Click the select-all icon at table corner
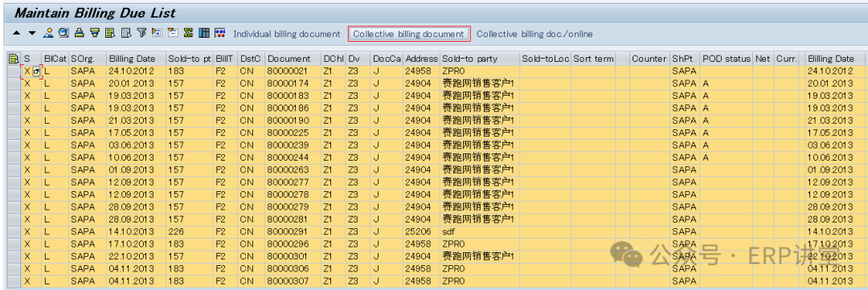868x290 pixels. 14,59
